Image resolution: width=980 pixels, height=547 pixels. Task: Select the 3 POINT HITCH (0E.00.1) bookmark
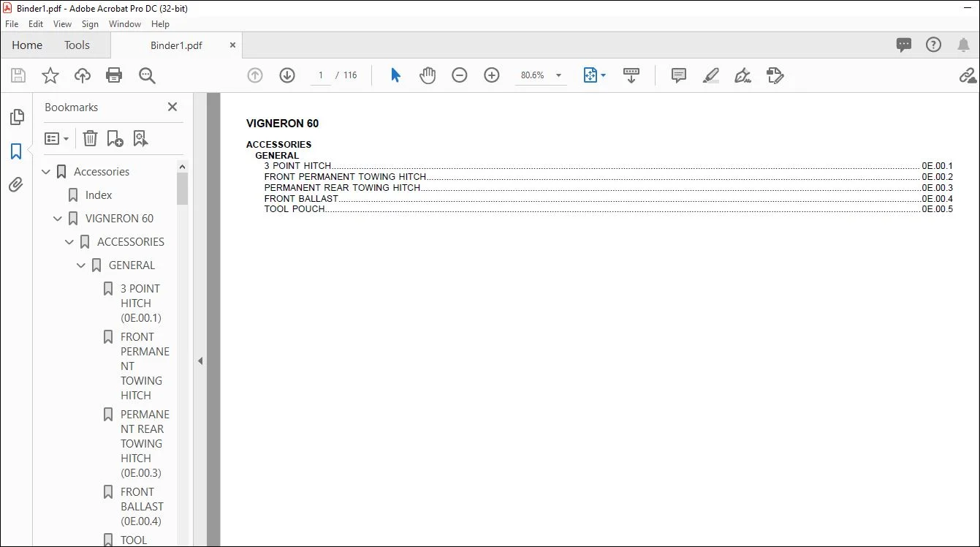141,303
